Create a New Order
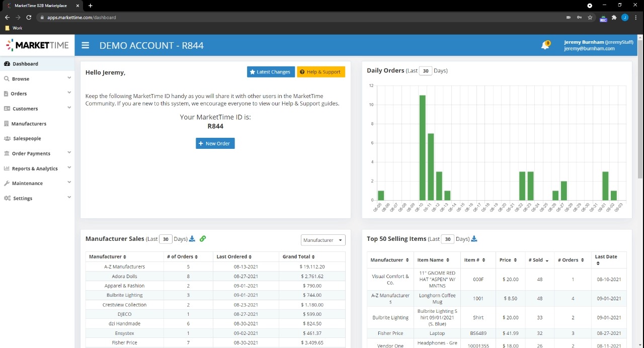 215,143
